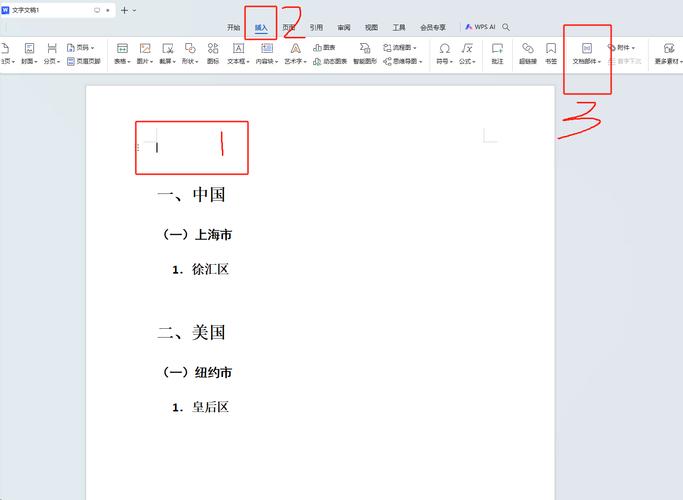The height and width of the screenshot is (500, 683).
Task: Click the WPS AI button
Action: coord(480,27)
